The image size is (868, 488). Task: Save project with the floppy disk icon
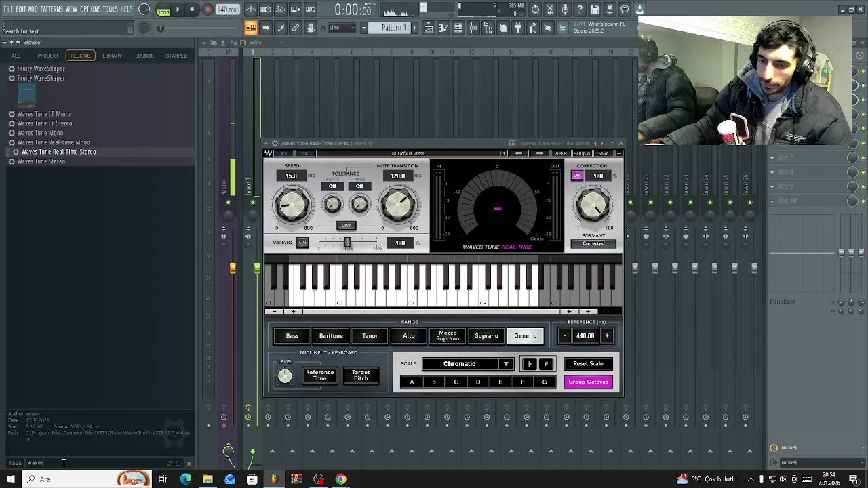(595, 9)
